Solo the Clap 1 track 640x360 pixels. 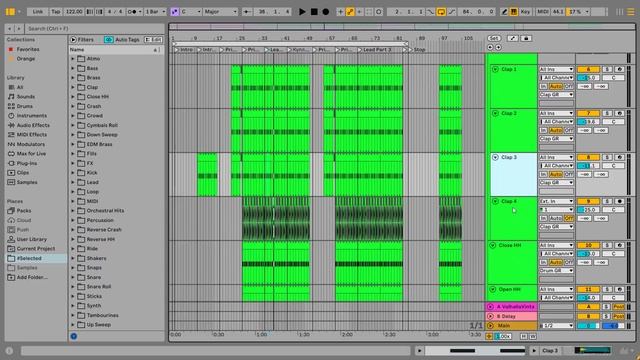(607, 69)
